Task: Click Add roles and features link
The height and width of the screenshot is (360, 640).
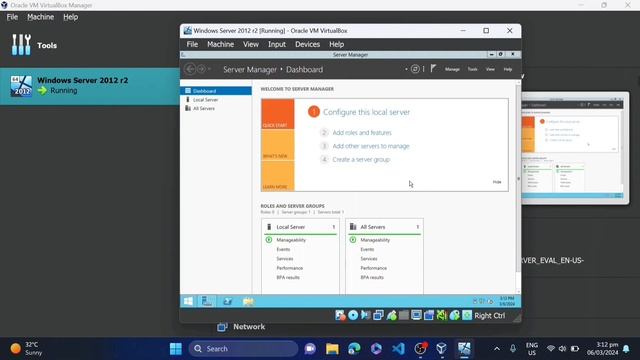Action: click(362, 133)
